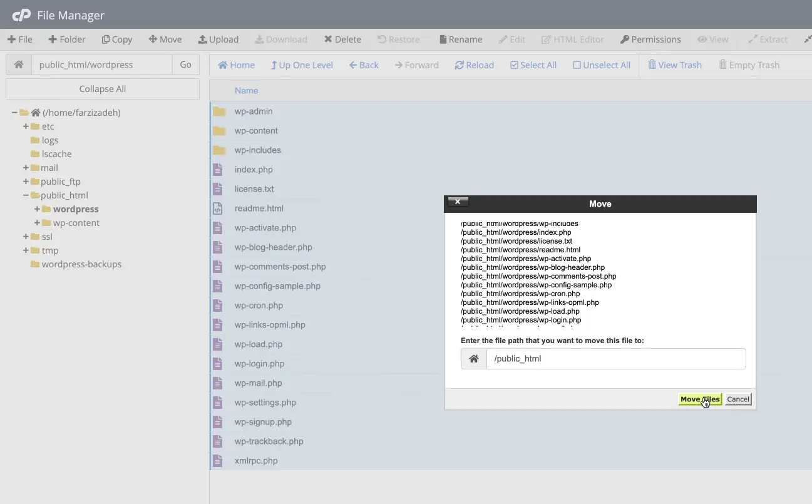Image resolution: width=812 pixels, height=504 pixels.
Task: Collapse the public_html tree node
Action: pos(27,195)
